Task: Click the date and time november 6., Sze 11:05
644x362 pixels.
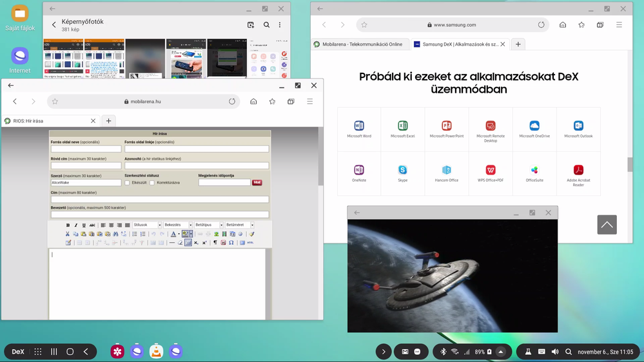Action: pyautogui.click(x=605, y=352)
